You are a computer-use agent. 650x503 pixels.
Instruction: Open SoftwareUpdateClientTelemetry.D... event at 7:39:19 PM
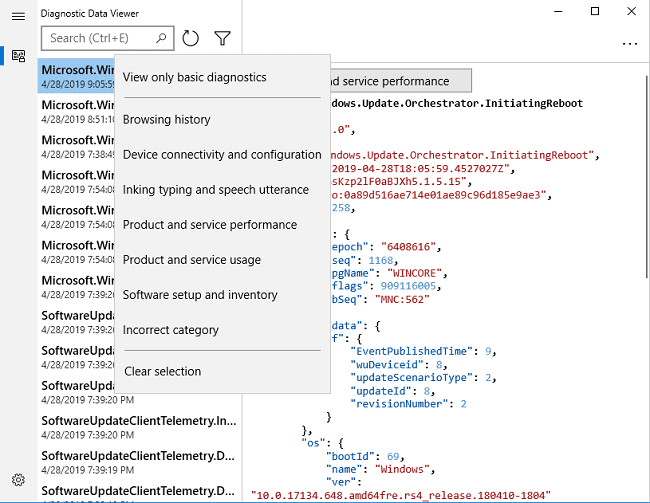point(139,462)
